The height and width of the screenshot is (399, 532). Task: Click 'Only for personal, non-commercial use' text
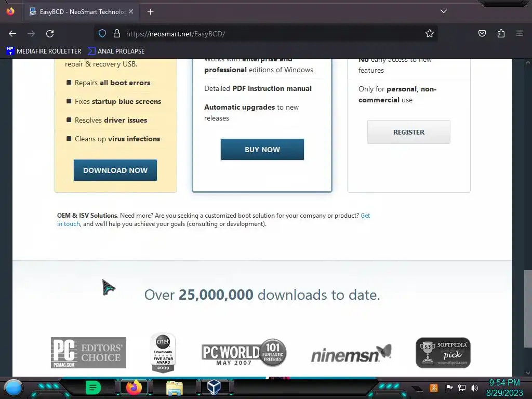(x=397, y=95)
